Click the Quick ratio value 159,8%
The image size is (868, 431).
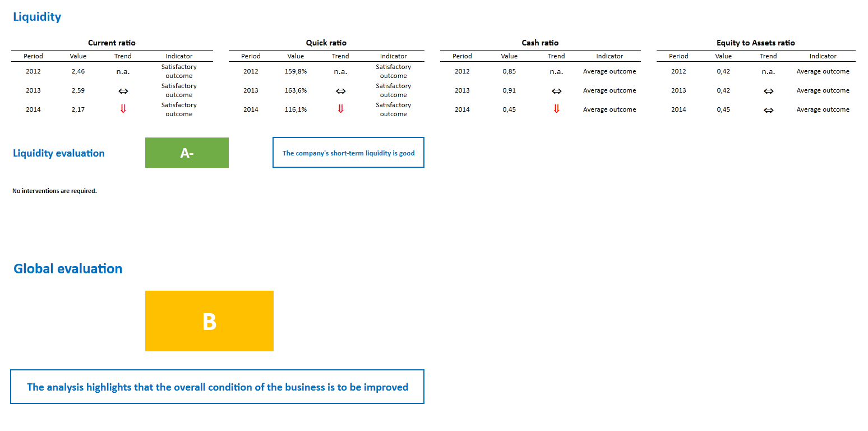(x=296, y=71)
